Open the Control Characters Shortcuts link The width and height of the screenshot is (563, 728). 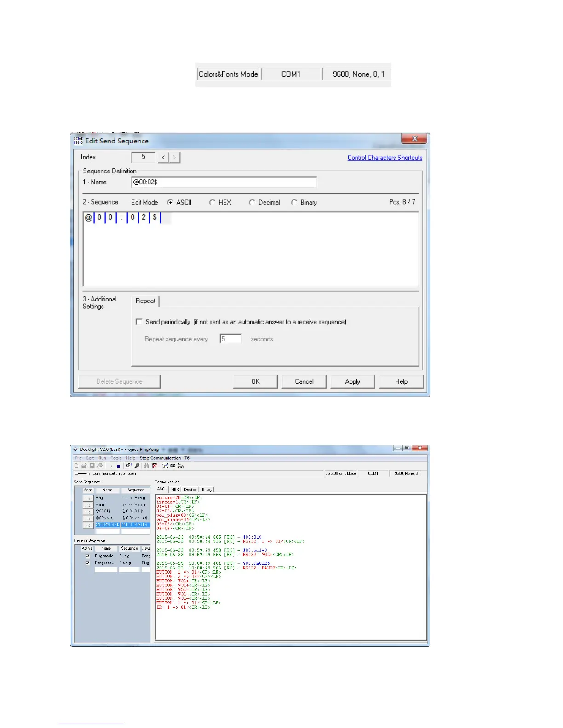385,158
